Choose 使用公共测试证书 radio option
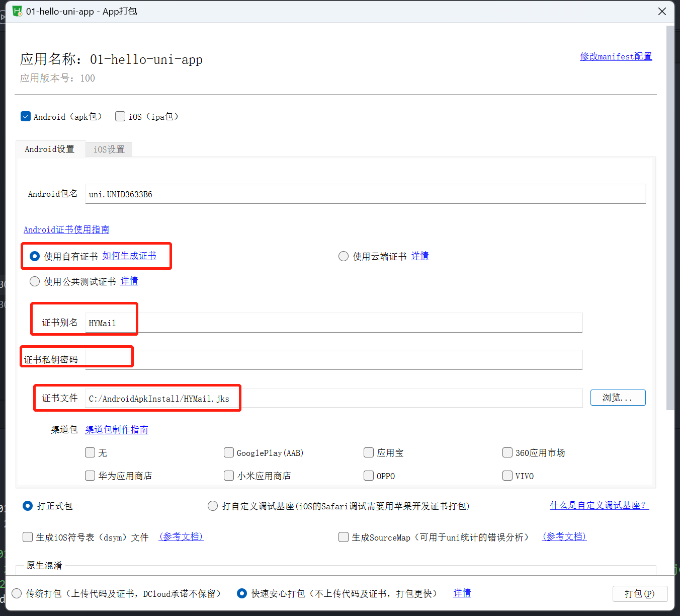Screen dimensions: 680x616 point(35,281)
